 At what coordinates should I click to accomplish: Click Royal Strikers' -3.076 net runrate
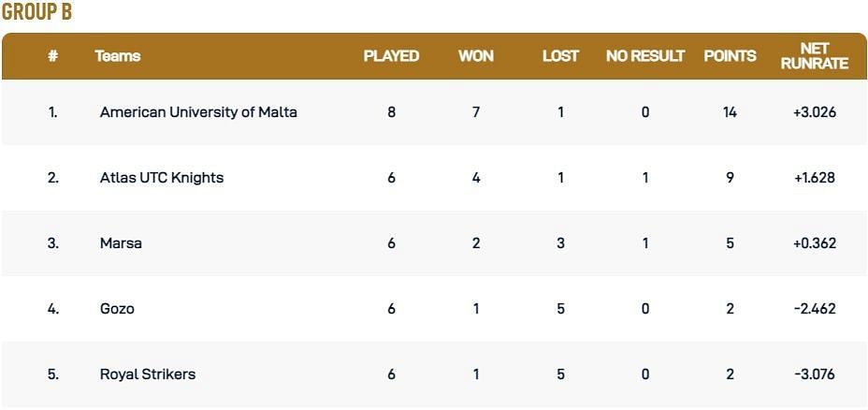coord(813,374)
